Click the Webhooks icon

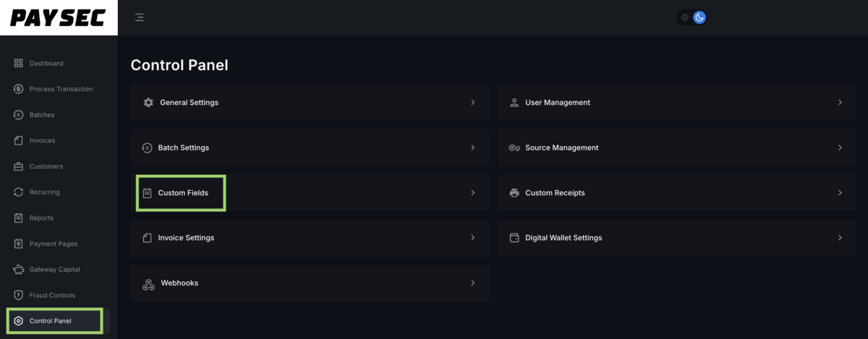point(148,283)
